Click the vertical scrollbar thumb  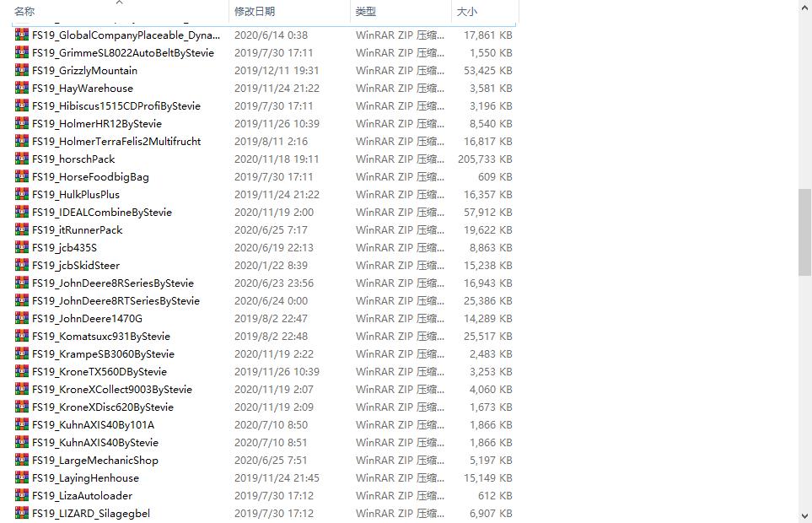click(x=804, y=232)
